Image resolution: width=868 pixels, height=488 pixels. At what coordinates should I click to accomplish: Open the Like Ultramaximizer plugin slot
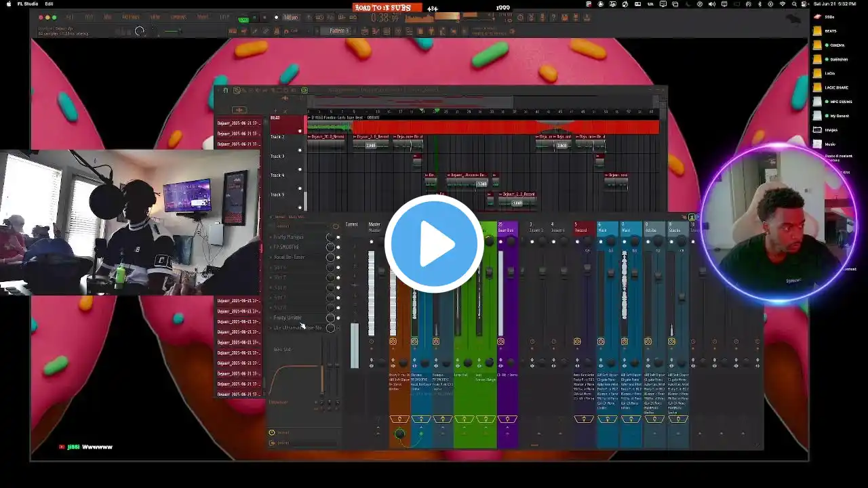298,328
